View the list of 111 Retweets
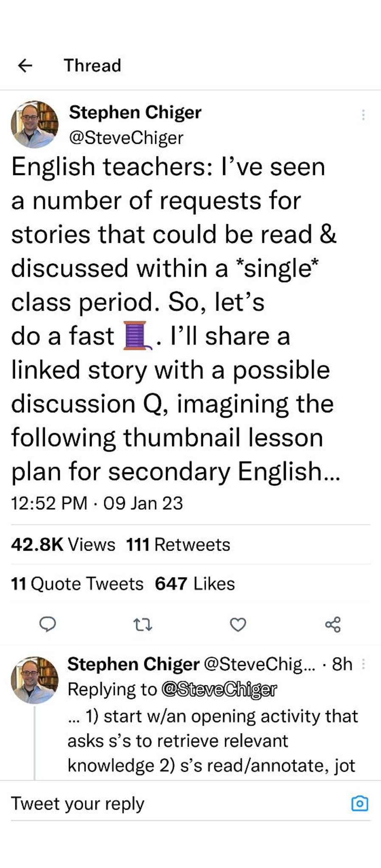 [178, 545]
